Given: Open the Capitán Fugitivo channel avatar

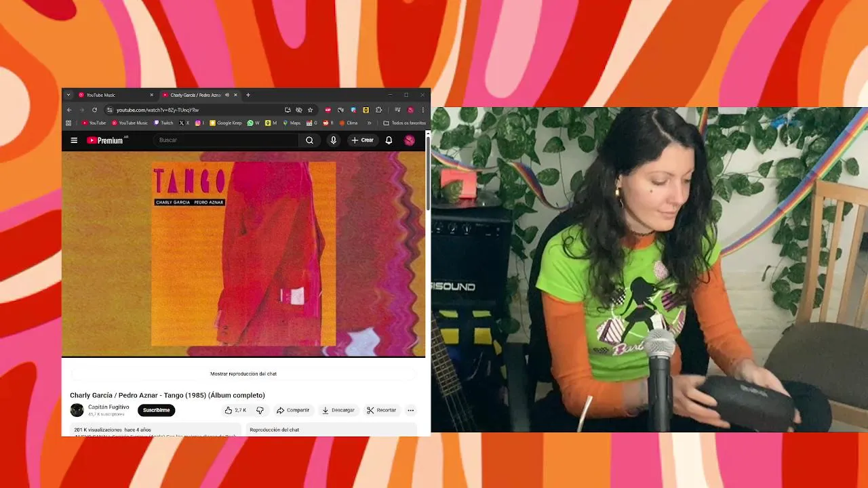Looking at the screenshot, I should (77, 410).
